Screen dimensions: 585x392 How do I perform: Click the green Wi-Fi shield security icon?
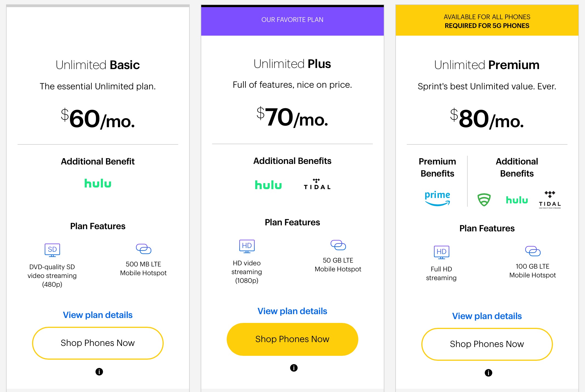484,200
